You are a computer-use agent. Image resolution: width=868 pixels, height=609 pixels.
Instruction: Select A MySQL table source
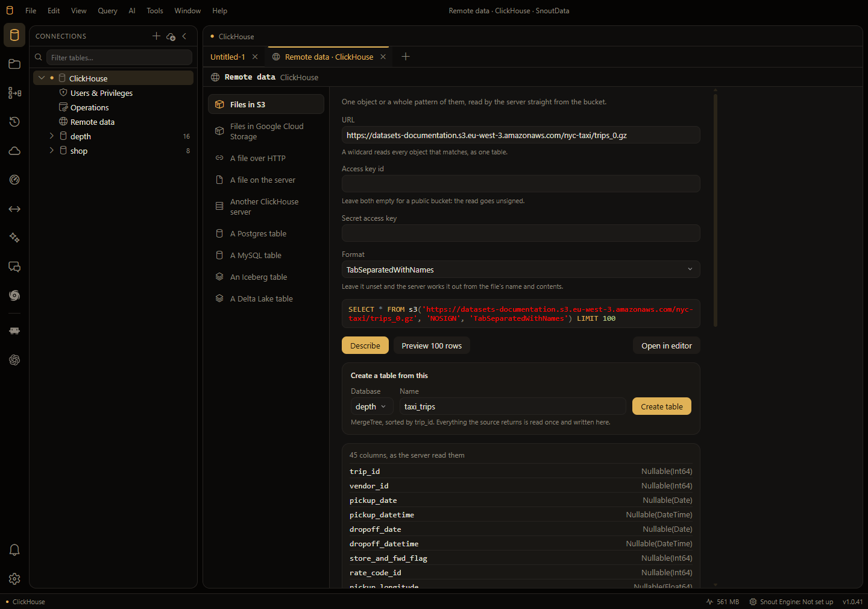(x=266, y=255)
